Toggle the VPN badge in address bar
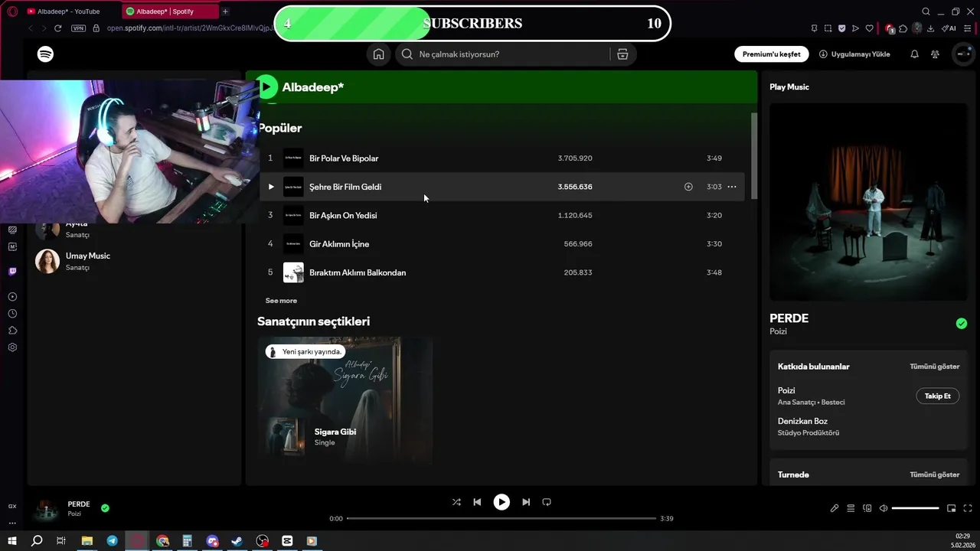The height and width of the screenshot is (551, 980). tap(78, 28)
